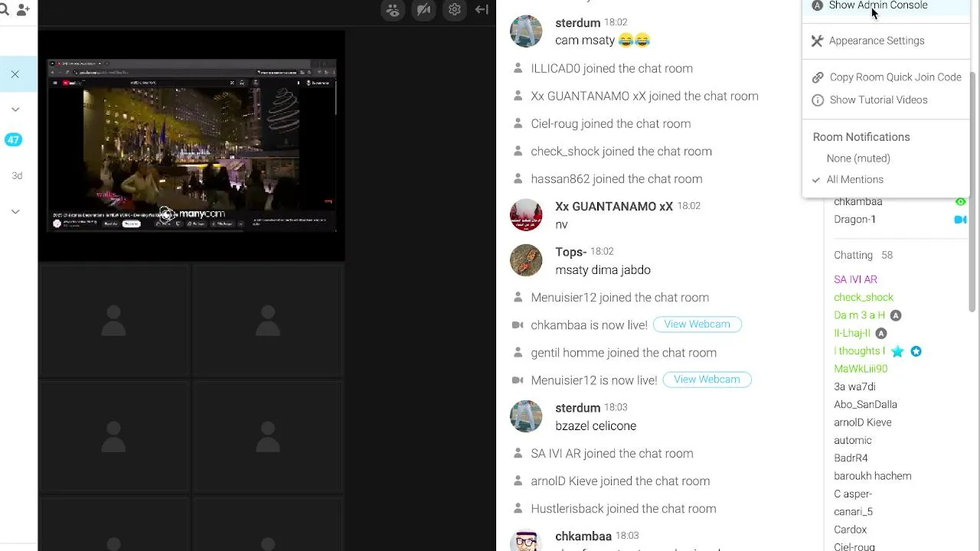Select chkambaa in the broadcasters list
Image resolution: width=980 pixels, height=551 pixels.
point(857,202)
